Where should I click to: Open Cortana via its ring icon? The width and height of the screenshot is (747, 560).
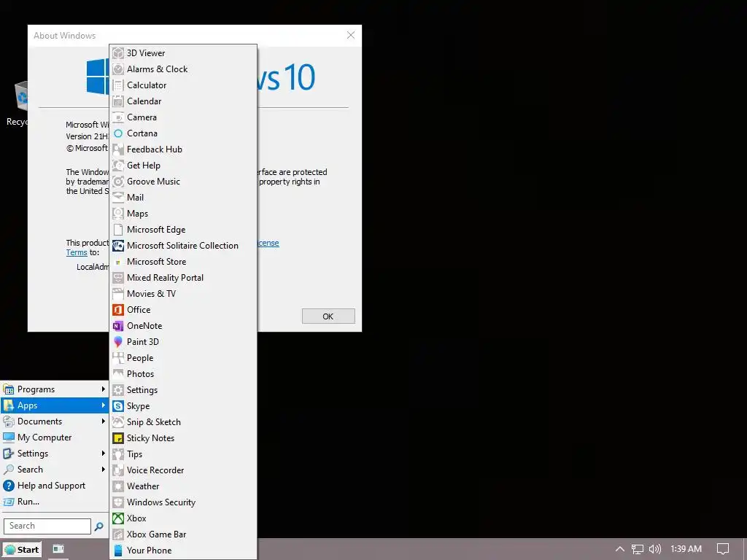pyautogui.click(x=118, y=134)
